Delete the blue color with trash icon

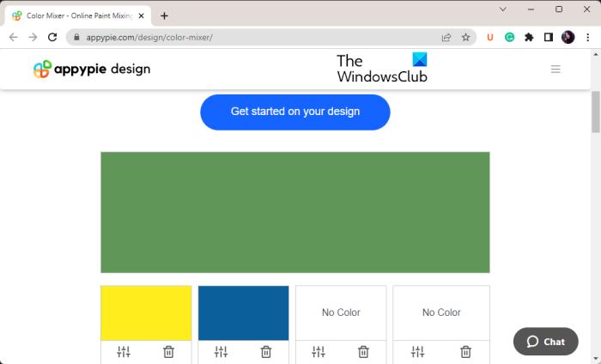pyautogui.click(x=266, y=352)
